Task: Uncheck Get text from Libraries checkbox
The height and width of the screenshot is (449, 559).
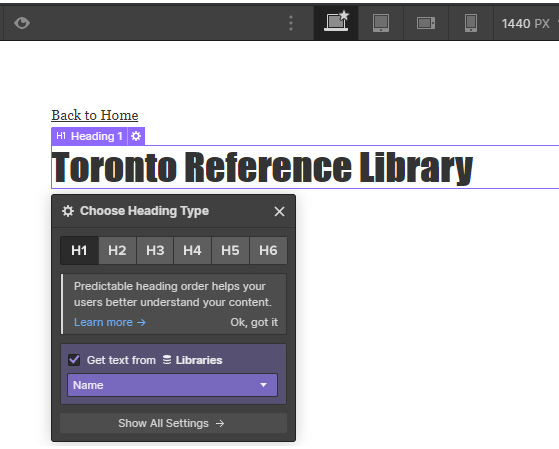Action: (x=74, y=360)
